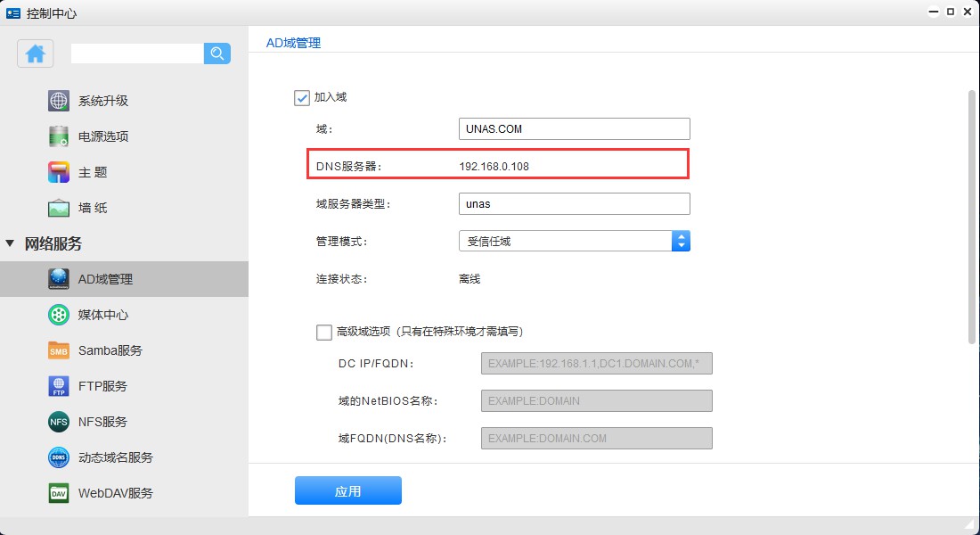
Task: Enable the 高级域选项 checkbox
Action: pyautogui.click(x=324, y=332)
